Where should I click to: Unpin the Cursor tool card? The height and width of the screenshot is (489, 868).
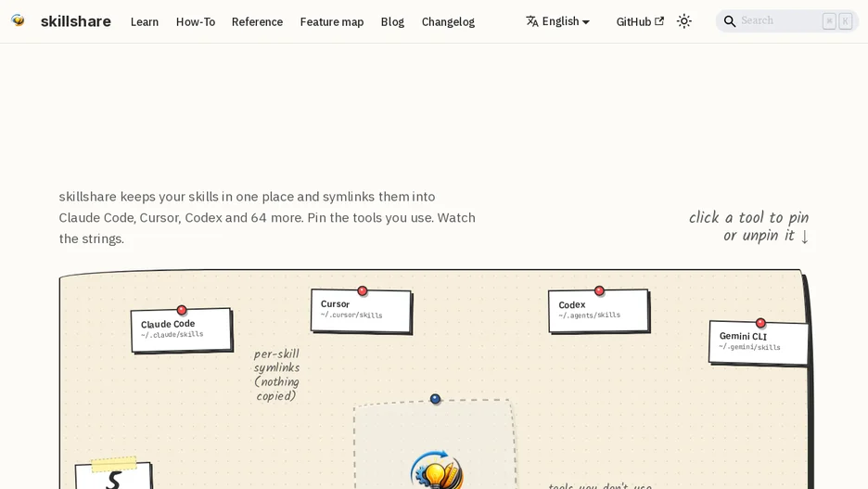(361, 311)
